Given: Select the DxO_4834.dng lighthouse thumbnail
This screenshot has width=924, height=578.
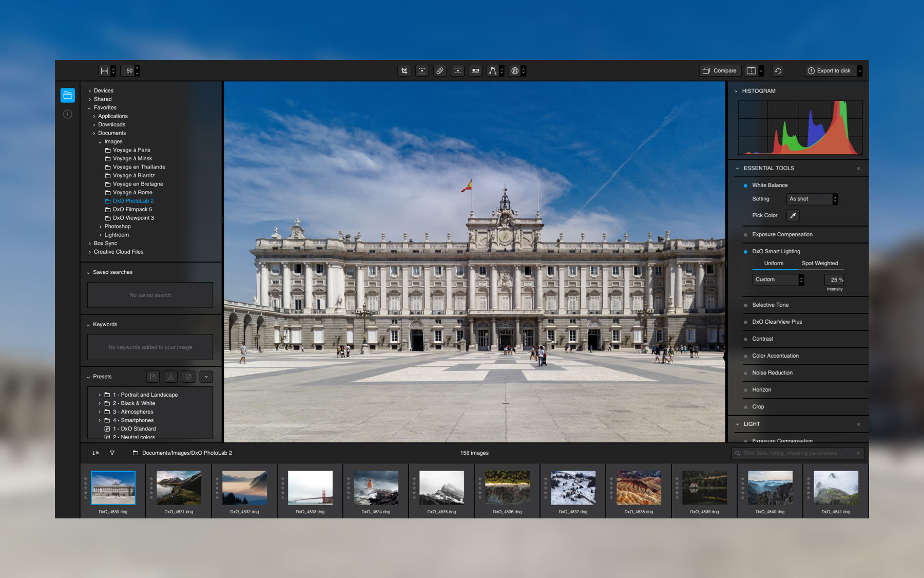Looking at the screenshot, I should click(x=376, y=488).
